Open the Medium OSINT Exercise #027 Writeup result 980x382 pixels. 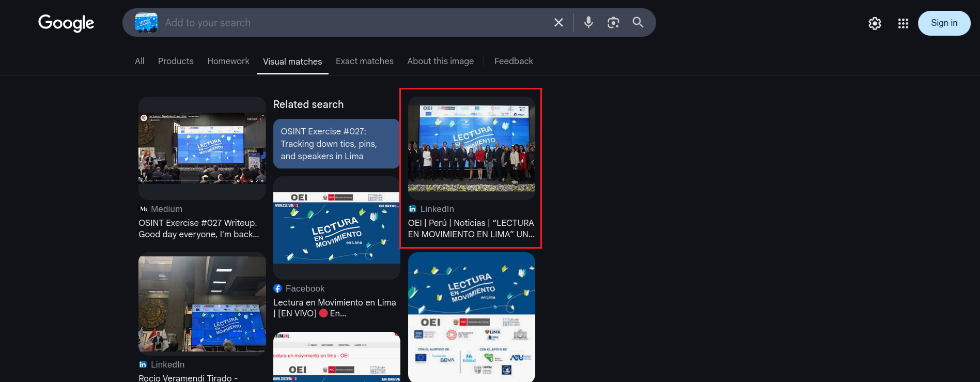click(x=198, y=228)
